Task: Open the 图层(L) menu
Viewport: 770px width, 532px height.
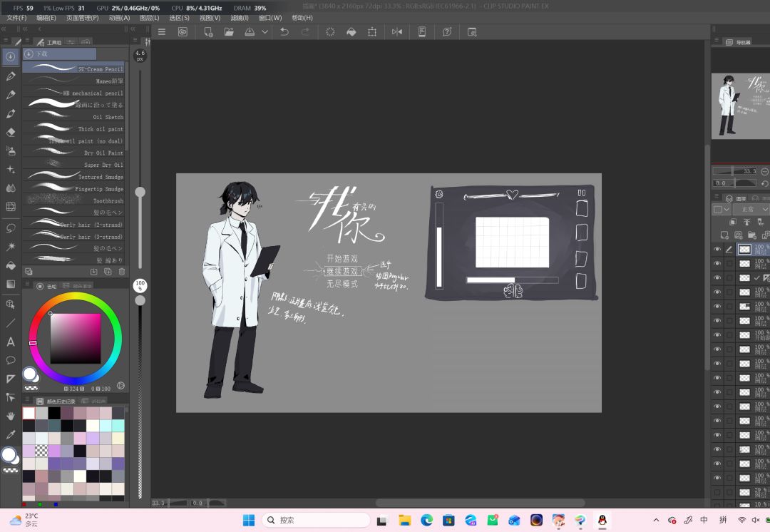Action: point(149,18)
